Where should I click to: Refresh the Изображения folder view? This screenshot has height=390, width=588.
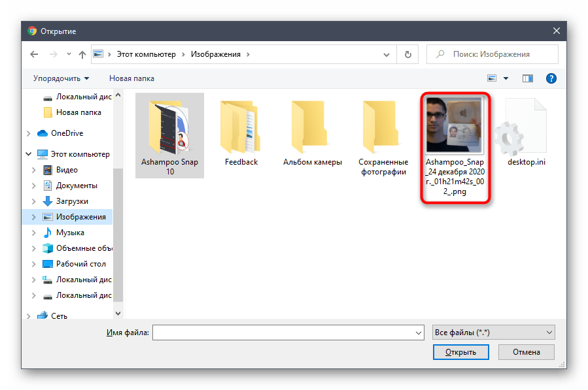coord(408,55)
